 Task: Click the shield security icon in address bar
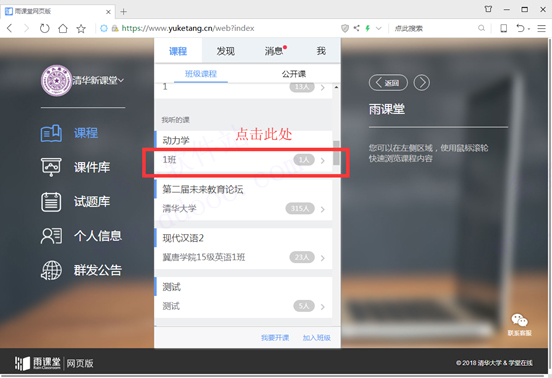click(x=345, y=28)
